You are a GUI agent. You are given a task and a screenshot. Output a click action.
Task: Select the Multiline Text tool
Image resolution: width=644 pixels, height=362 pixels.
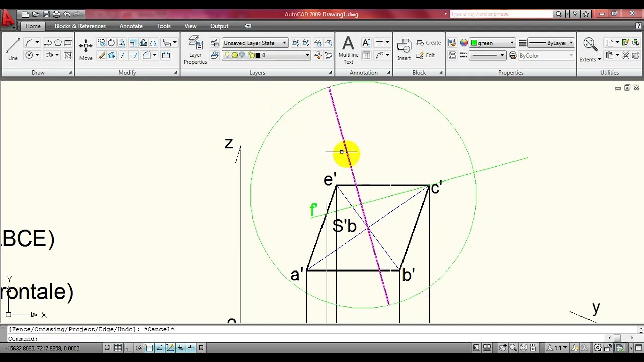point(348,50)
